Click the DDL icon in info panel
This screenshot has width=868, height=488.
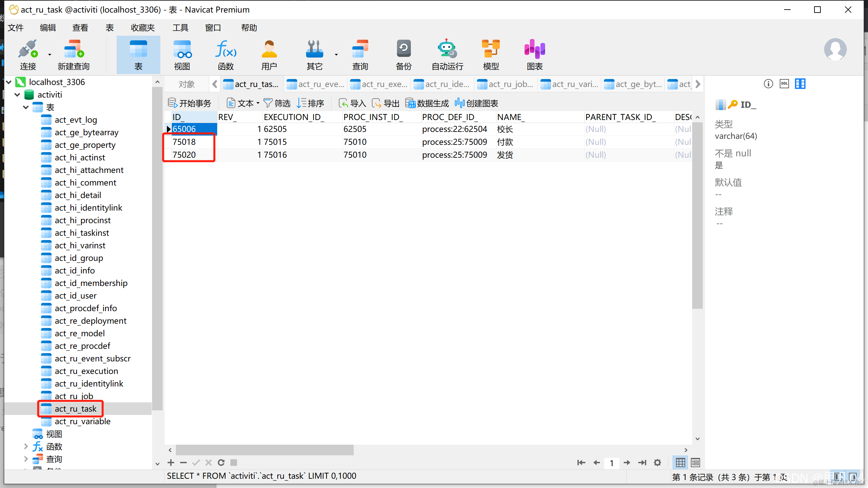pyautogui.click(x=784, y=84)
